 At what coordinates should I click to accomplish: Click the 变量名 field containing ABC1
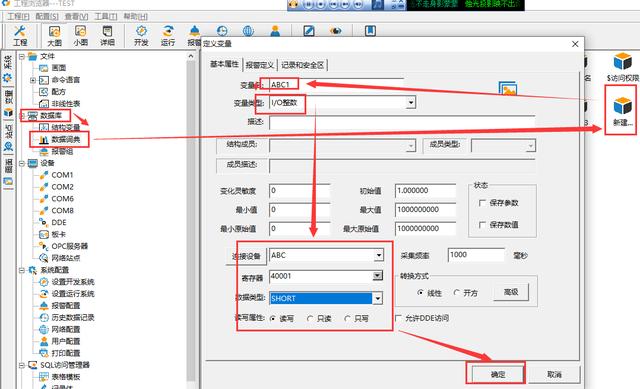click(336, 84)
